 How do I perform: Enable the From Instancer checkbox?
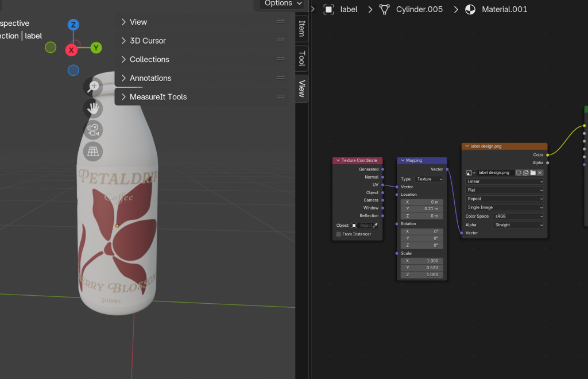(x=339, y=234)
